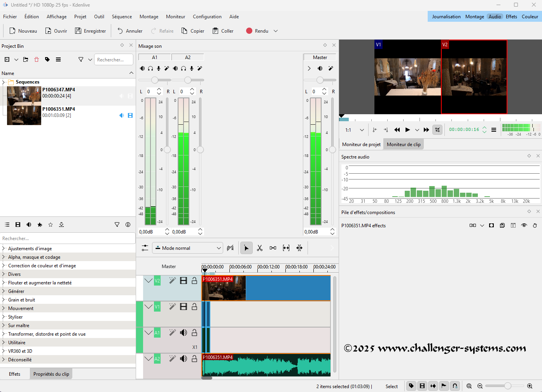The image size is (542, 392).
Task: Click the Annuler undo button
Action: click(130, 31)
